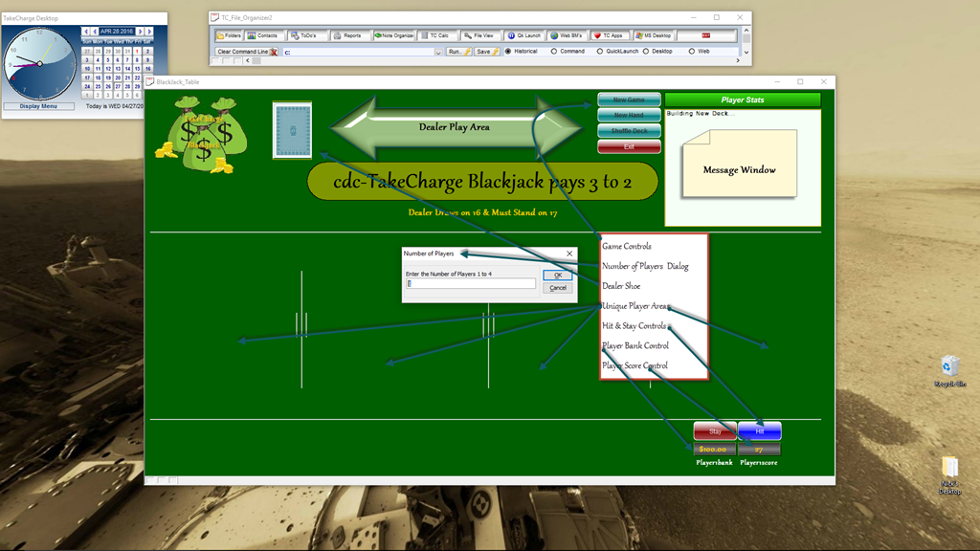Open the Folders toolbar button

229,35
